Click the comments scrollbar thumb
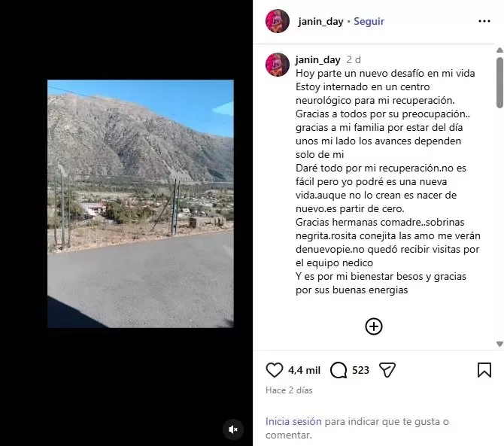The image size is (504, 446). click(x=499, y=83)
